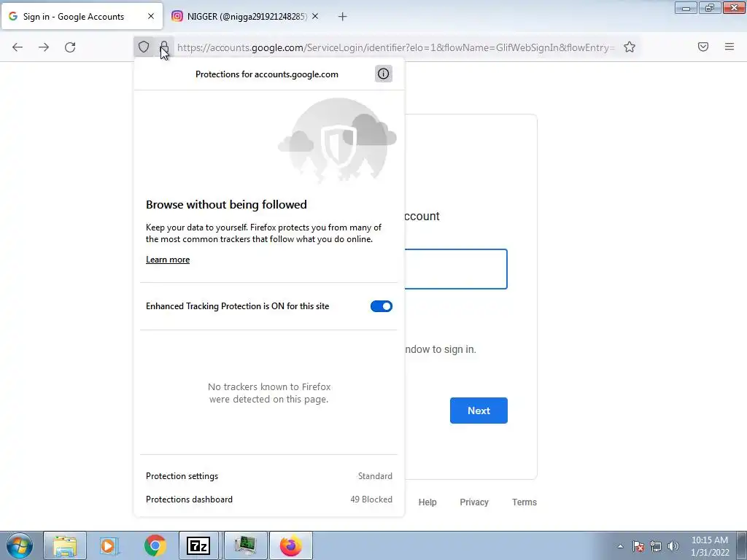Click the Firefox taskbar icon
Screen dimensions: 747x560
click(x=291, y=545)
